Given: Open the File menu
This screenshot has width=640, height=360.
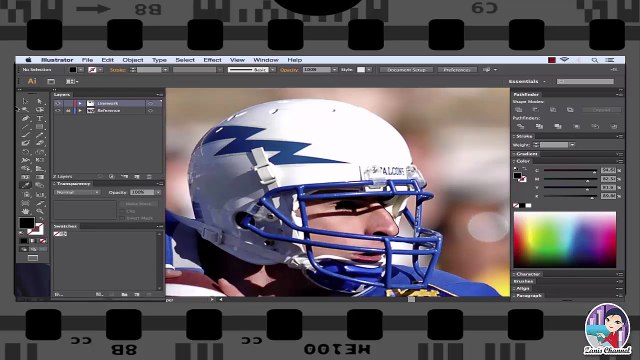Looking at the screenshot, I should [87, 60].
